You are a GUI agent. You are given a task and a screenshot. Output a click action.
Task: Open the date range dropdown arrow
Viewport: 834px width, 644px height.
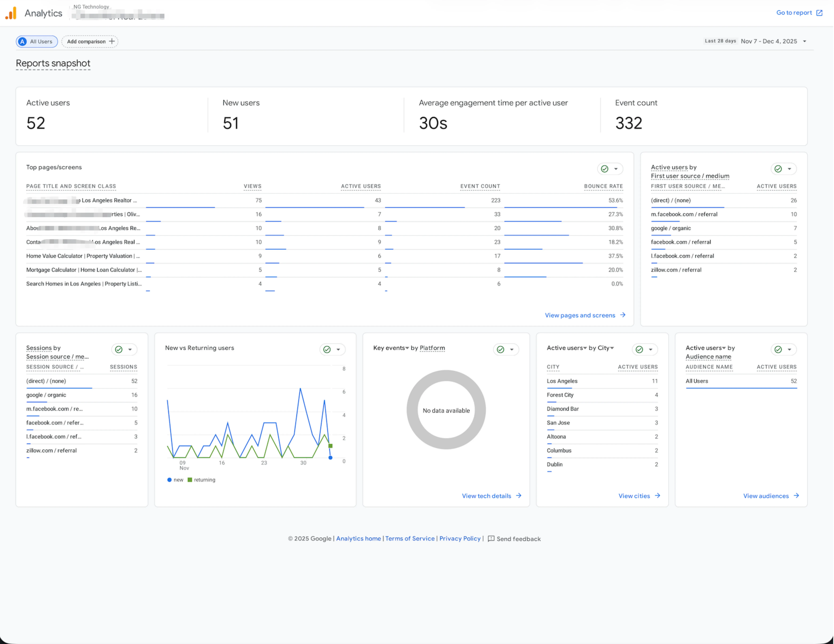pyautogui.click(x=805, y=41)
